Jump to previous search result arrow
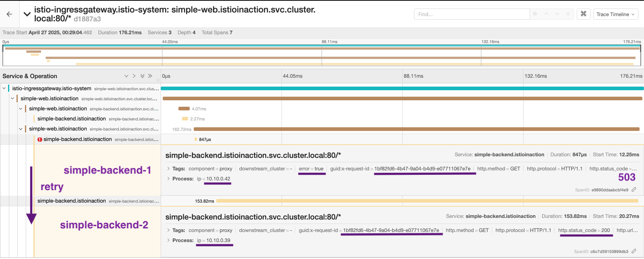 pos(546,14)
